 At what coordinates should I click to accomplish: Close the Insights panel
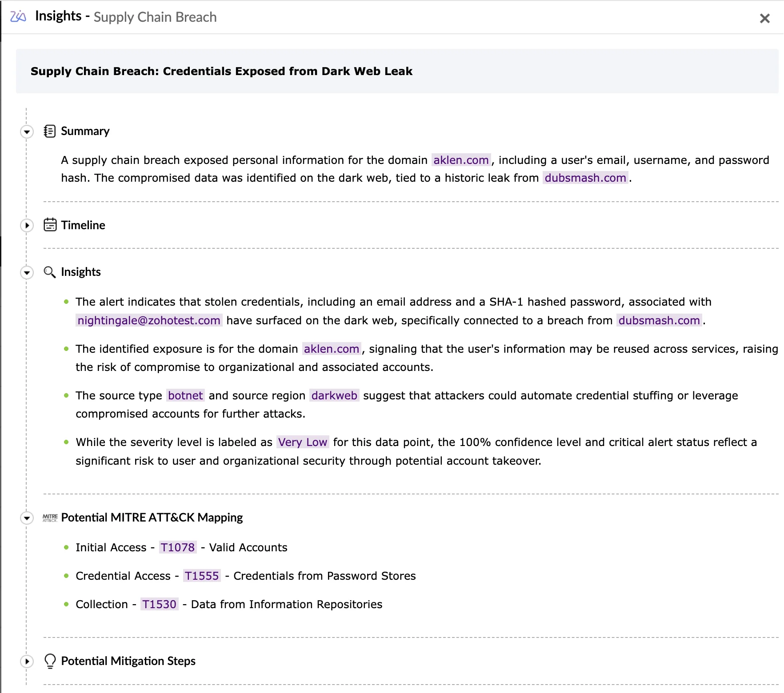click(764, 18)
